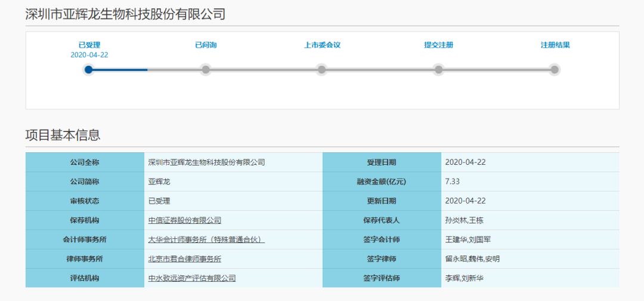This screenshot has height=301, width=644.
Task: Click the 已受理 progress step circle
Action: pos(88,69)
